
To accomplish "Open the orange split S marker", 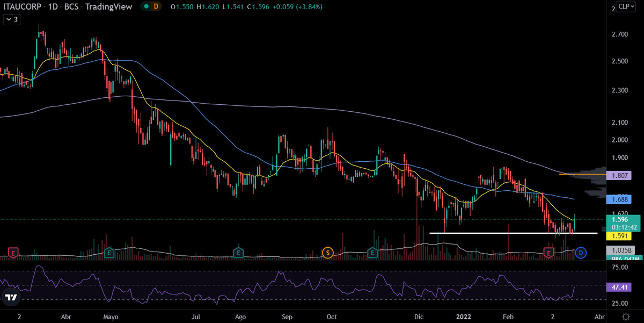I will coord(327,252).
